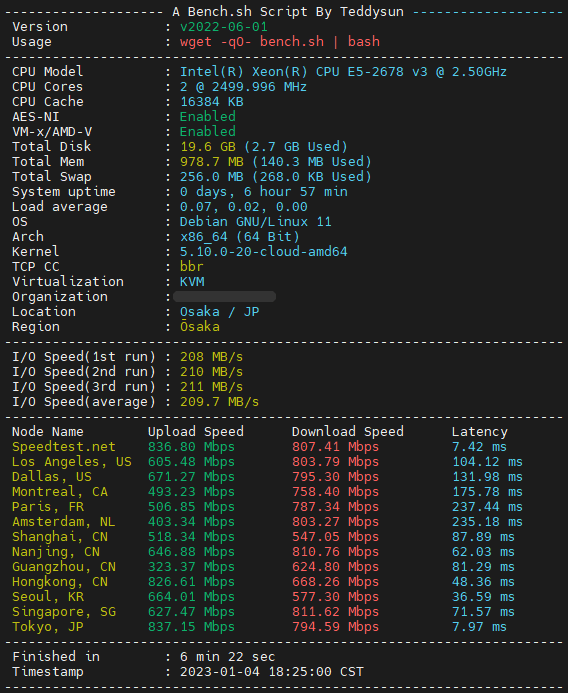Click the average I/O speed 209.7 MB/s
This screenshot has width=568, height=693.
click(219, 402)
